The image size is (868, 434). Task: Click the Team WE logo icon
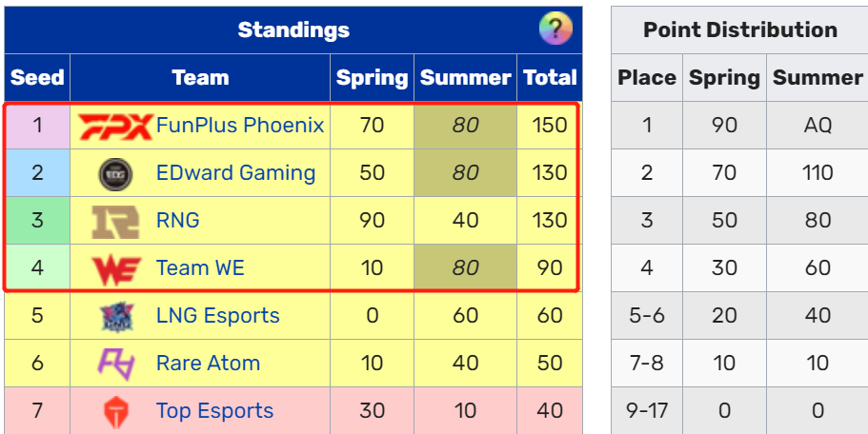pos(114,268)
